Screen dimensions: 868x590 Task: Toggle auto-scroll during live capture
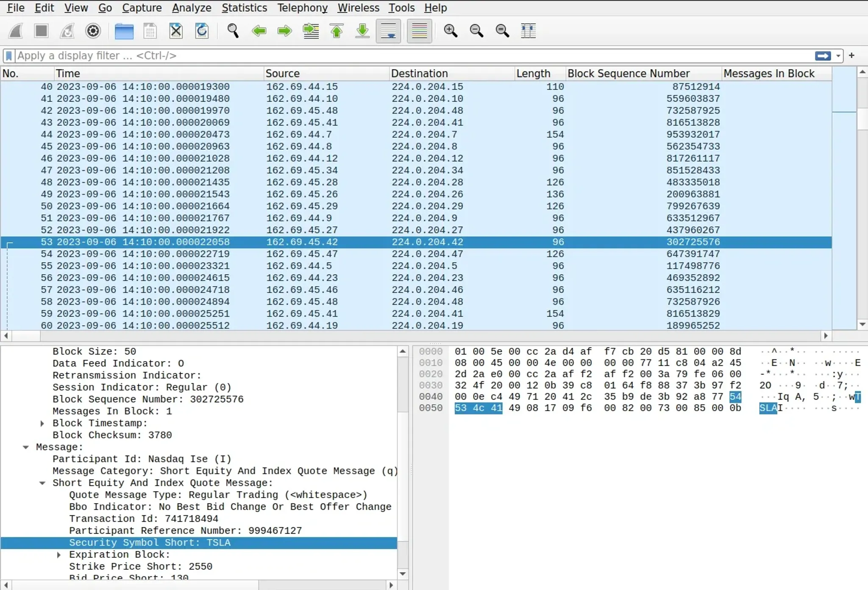coord(388,31)
